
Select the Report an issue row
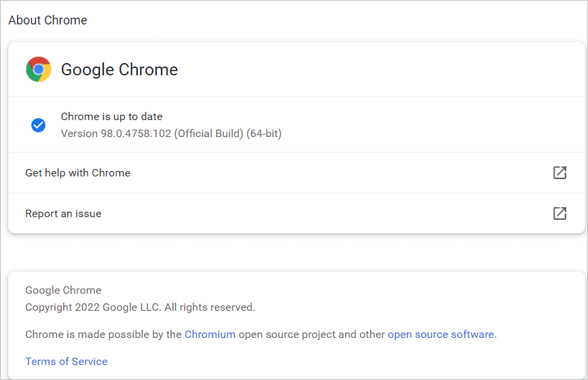point(63,214)
